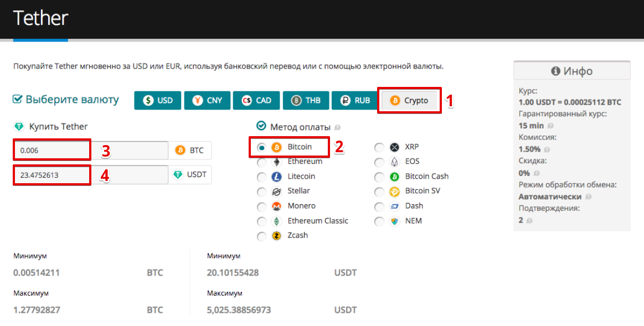The height and width of the screenshot is (326, 644).
Task: Choose XRP radio button
Action: pos(379,147)
